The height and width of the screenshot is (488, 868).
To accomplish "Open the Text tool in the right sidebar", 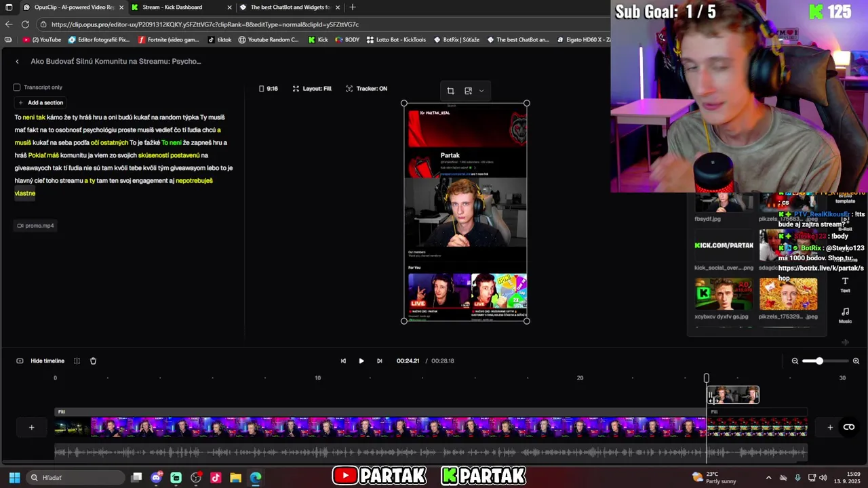I will pyautogui.click(x=845, y=285).
